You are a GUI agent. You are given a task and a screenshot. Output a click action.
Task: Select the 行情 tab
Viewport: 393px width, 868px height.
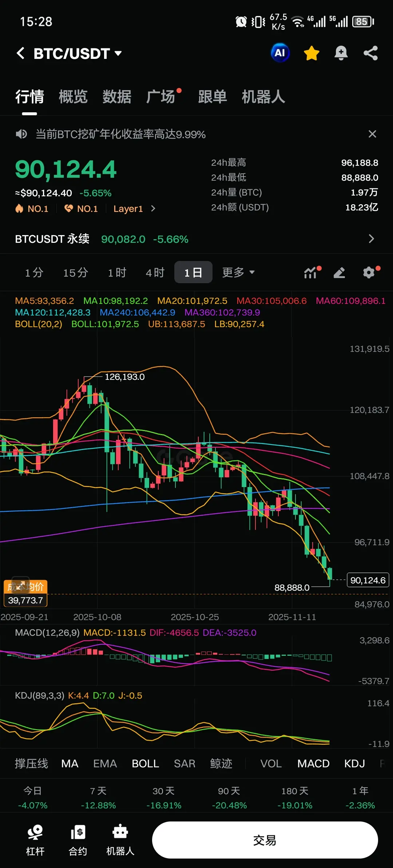[29, 97]
